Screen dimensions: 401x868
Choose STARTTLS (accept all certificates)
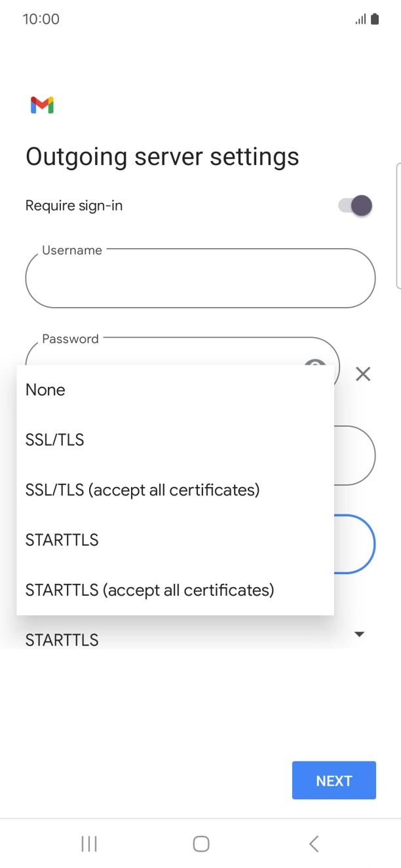pyautogui.click(x=149, y=590)
